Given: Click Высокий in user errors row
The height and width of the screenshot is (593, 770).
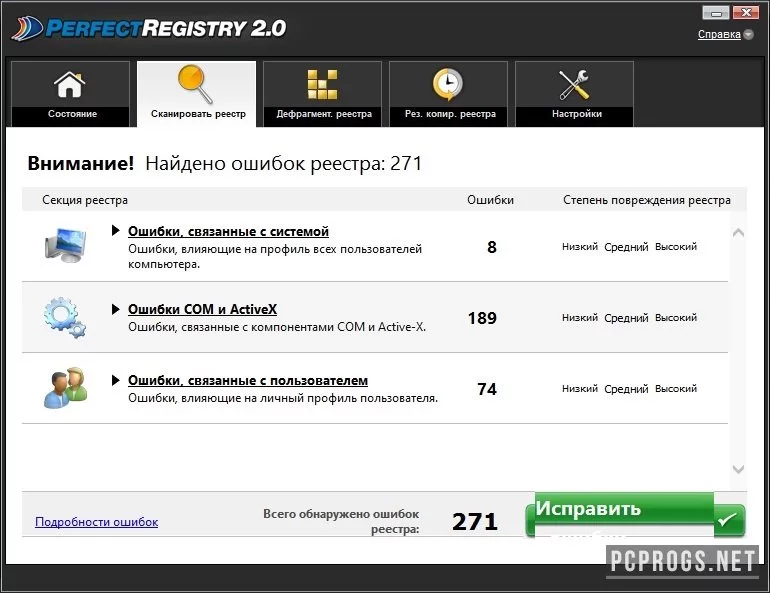Looking at the screenshot, I should pos(676,389).
